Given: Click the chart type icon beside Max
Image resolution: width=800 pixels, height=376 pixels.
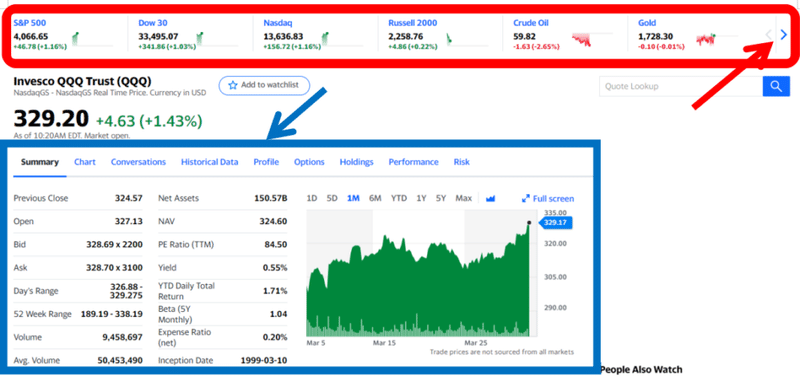Looking at the screenshot, I should point(491,198).
